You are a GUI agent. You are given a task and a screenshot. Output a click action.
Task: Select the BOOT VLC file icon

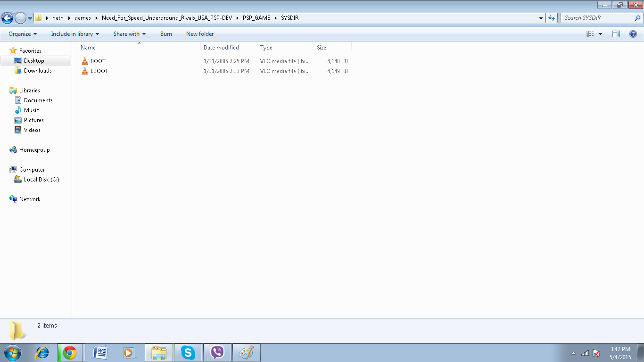click(x=85, y=61)
